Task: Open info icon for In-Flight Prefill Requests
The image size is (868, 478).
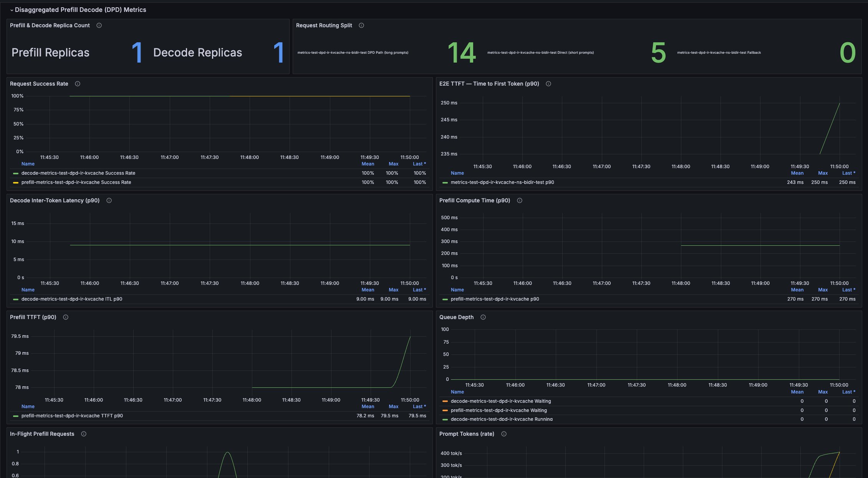Action: 84,434
